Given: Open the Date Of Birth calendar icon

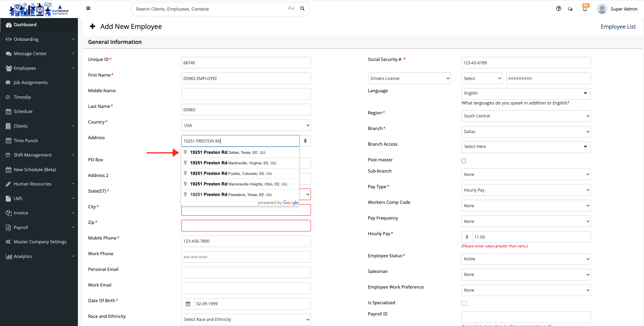Looking at the screenshot, I should (188, 304).
